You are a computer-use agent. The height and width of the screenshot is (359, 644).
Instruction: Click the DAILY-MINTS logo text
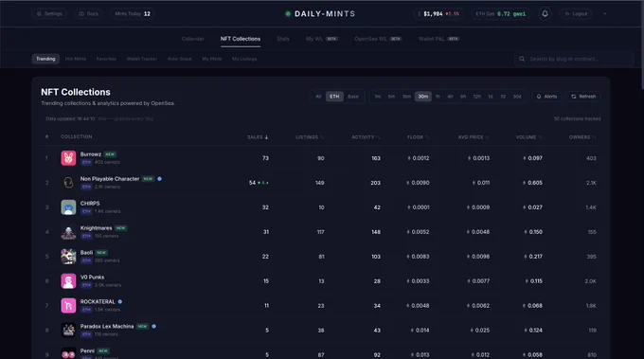325,14
